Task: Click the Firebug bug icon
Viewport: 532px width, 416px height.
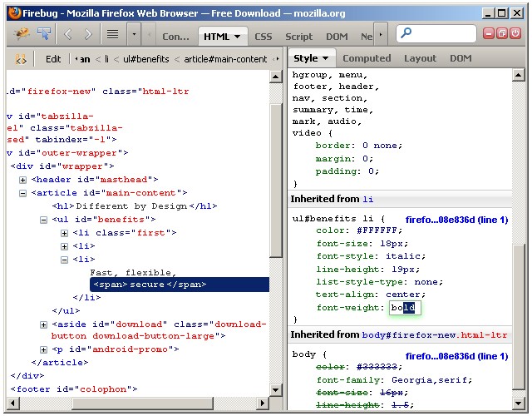Action: pyautogui.click(x=22, y=34)
